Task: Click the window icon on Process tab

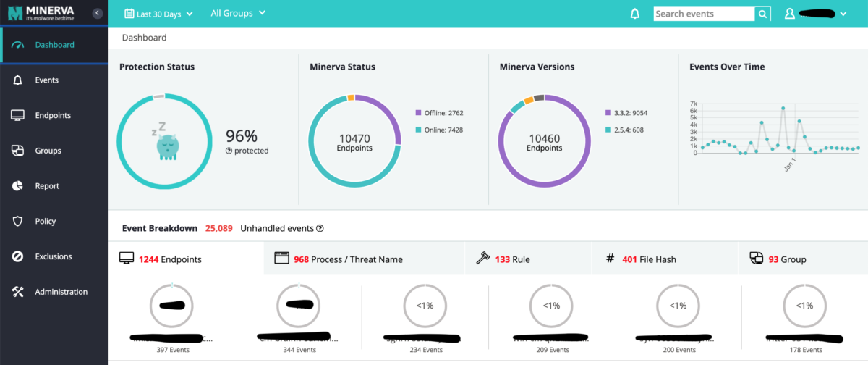Action: pos(281,259)
